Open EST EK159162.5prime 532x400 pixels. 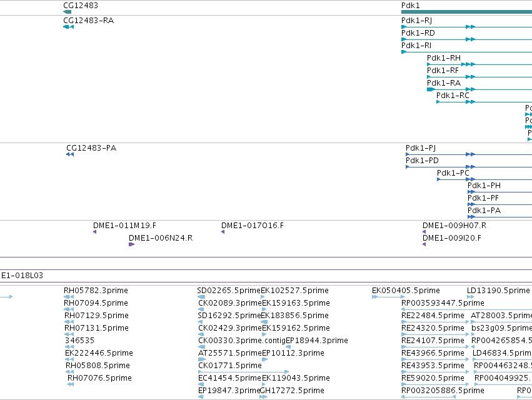click(296, 328)
